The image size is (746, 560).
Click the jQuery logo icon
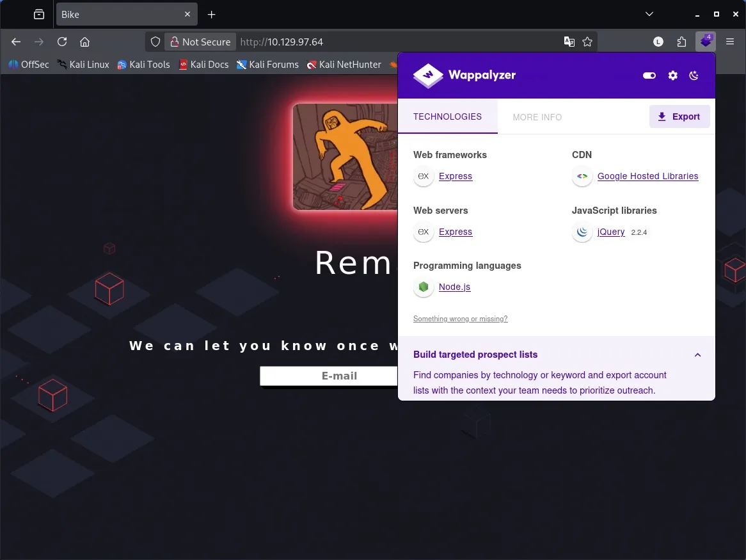tap(582, 232)
